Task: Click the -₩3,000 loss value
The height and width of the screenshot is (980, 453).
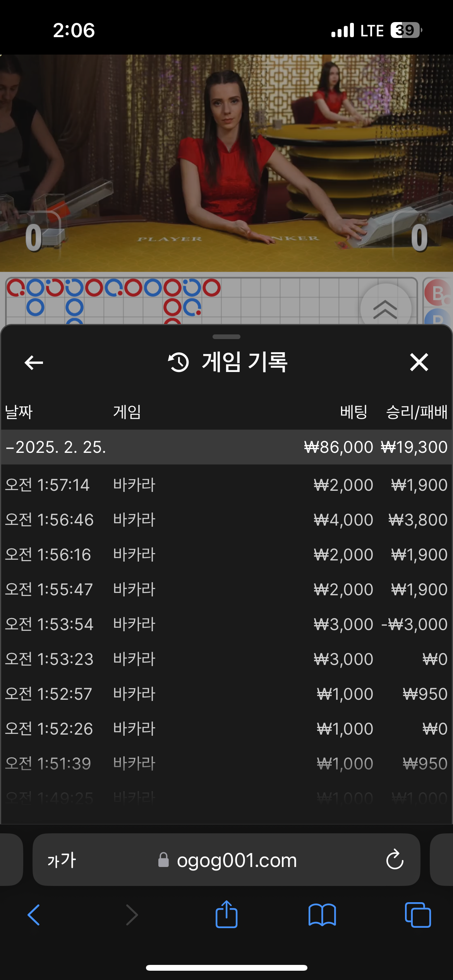Action: [414, 624]
